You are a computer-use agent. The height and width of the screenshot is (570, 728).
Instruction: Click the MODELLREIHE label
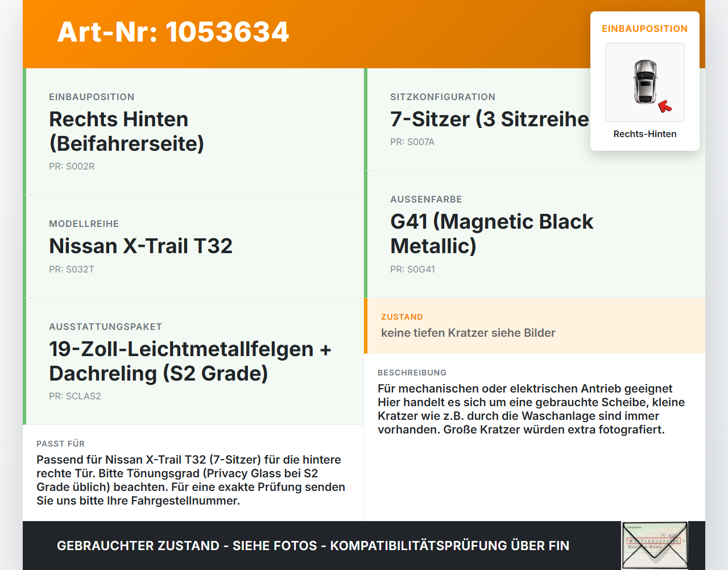84,224
